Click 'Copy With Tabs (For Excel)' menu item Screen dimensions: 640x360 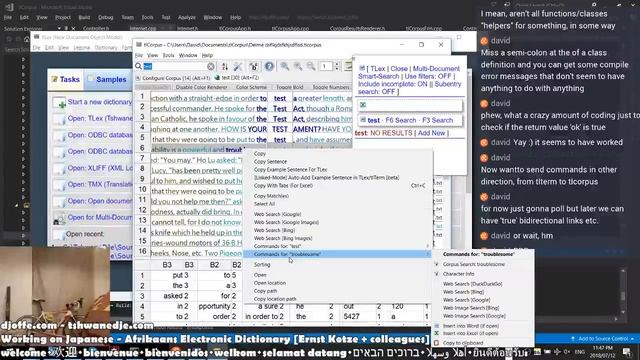click(283, 186)
